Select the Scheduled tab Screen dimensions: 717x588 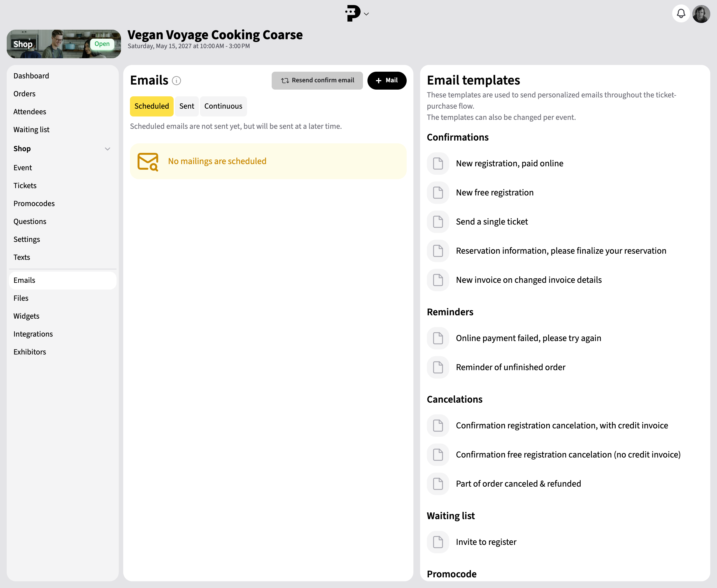click(x=152, y=106)
